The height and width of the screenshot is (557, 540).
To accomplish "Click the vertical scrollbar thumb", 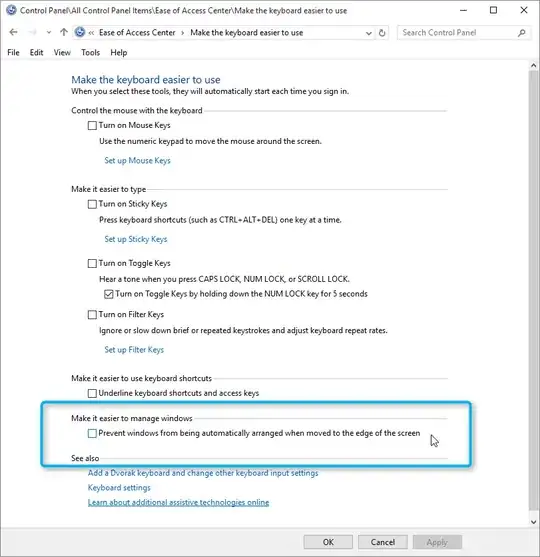I will (533, 290).
